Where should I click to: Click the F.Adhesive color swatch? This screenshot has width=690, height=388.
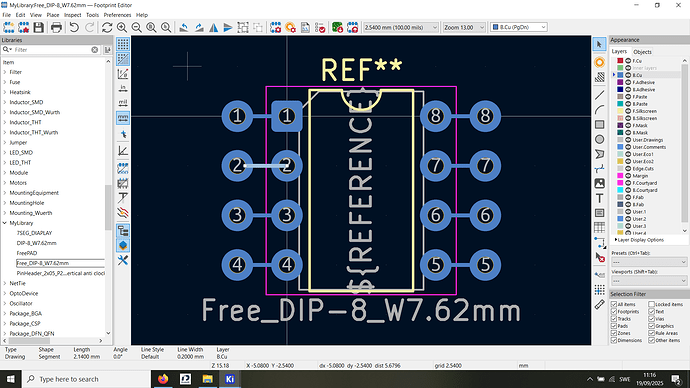point(620,82)
